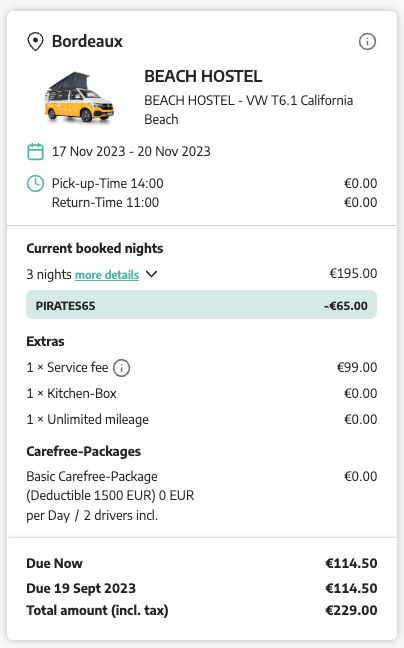Click the Bordeaux location name
This screenshot has height=648, width=404.
(87, 42)
